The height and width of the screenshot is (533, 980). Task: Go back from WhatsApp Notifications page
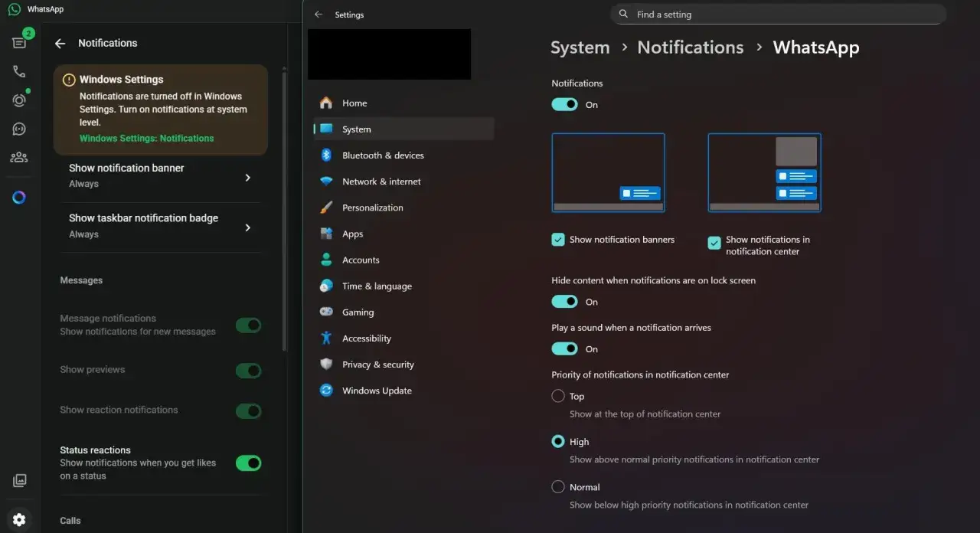[x=60, y=44]
